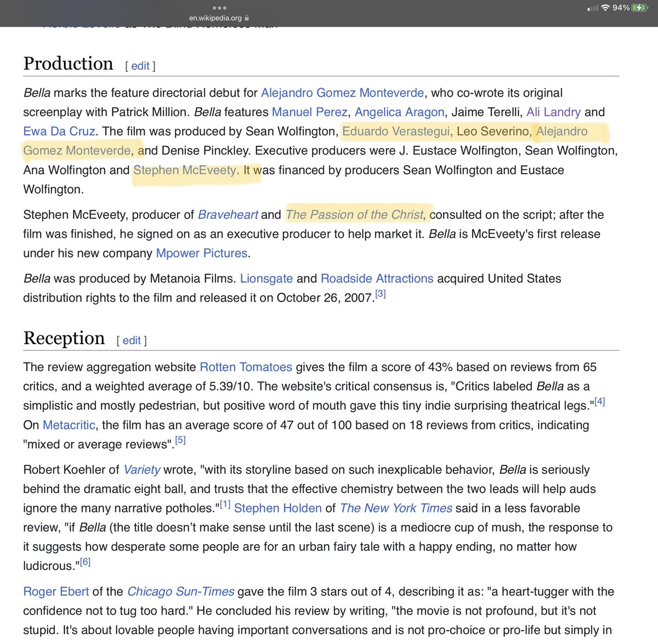Open citation reference [4]
This screenshot has width=658, height=644.
pos(600,402)
